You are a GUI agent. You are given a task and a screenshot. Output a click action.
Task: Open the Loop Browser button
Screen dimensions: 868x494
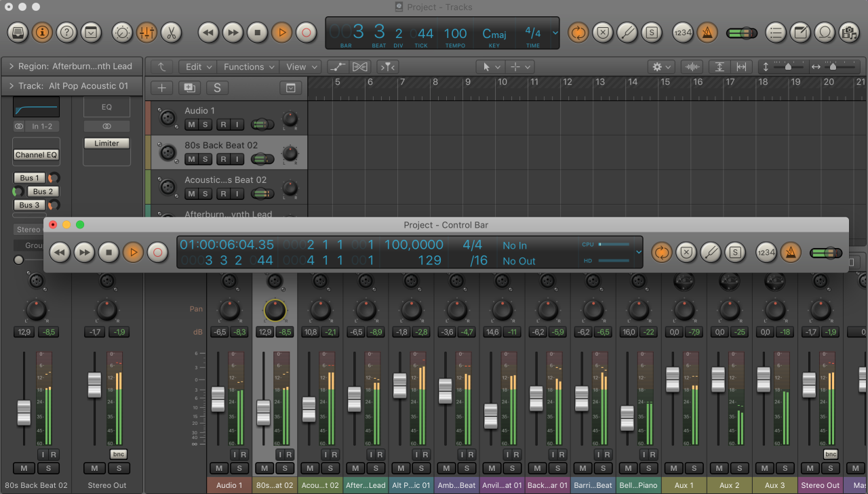(824, 32)
